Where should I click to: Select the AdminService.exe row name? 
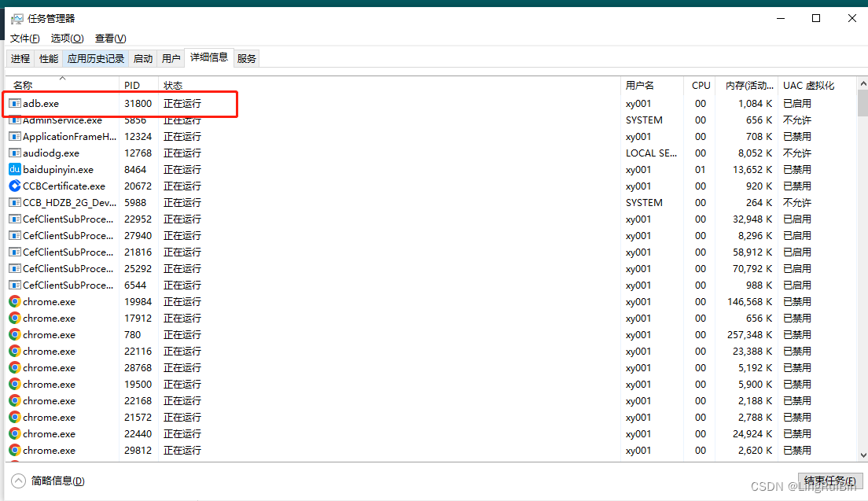pos(62,120)
